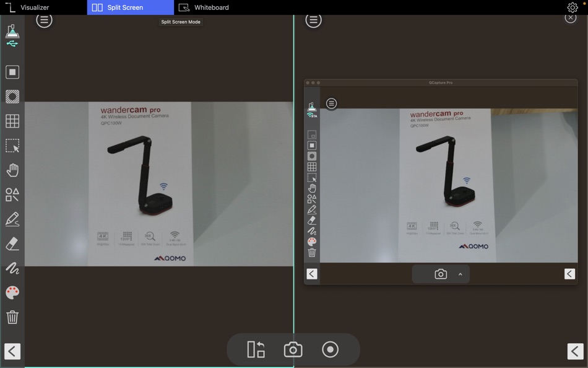Click the Wi-Fi STA camera icon in QCapture Pro
Image resolution: width=588 pixels, height=368 pixels.
point(312,110)
